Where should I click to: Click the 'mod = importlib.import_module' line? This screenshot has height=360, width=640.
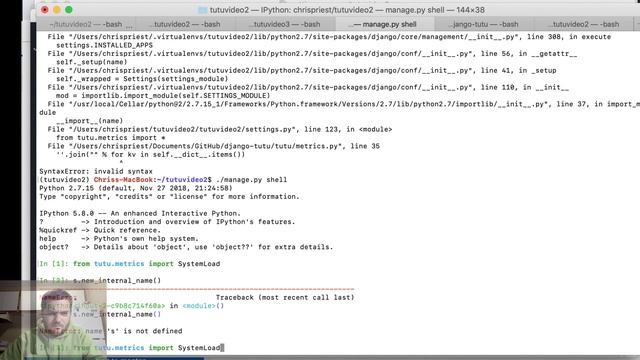pyautogui.click(x=163, y=96)
